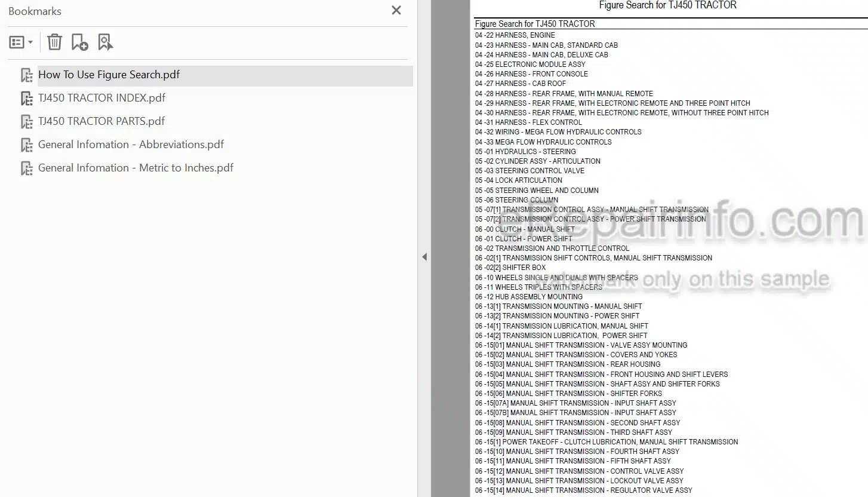
Task: Click icon beside Abbreviations bookmark
Action: coord(27,145)
